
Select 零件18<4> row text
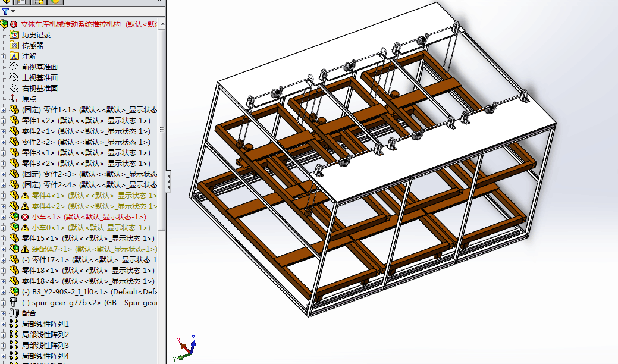click(x=88, y=281)
